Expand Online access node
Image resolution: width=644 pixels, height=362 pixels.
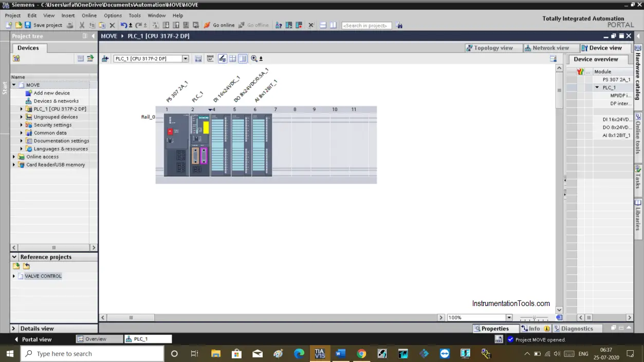(x=14, y=157)
